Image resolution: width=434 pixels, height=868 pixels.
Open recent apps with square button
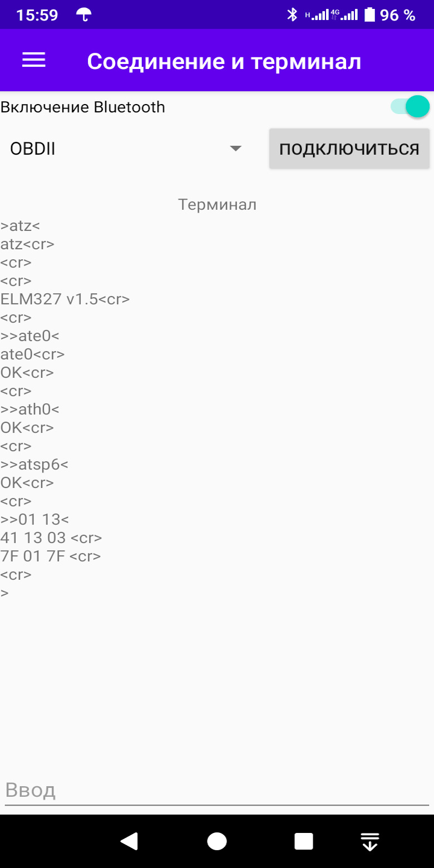point(304,841)
